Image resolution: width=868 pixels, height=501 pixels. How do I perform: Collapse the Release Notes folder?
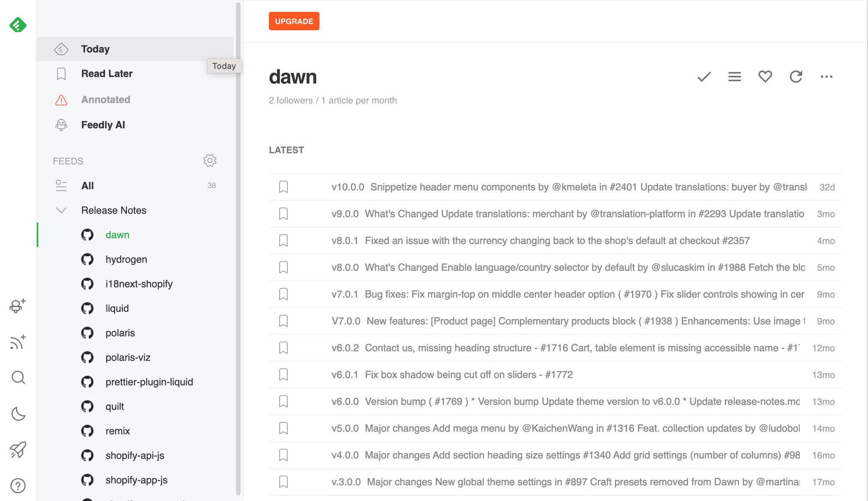(x=61, y=210)
